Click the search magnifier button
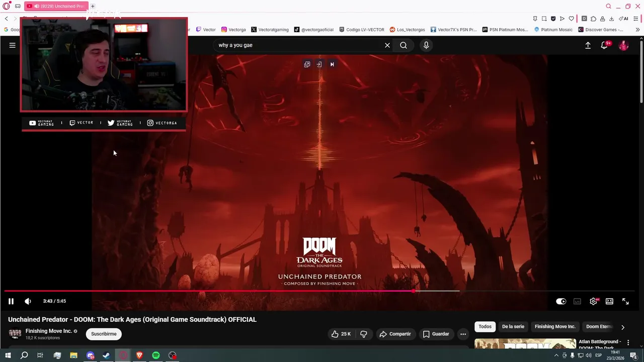This screenshot has width=644, height=362. pos(404,45)
